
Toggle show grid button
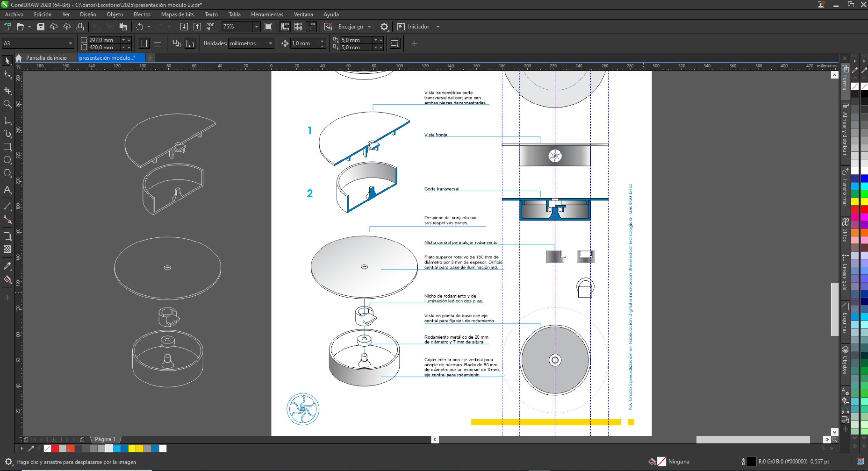pos(298,27)
